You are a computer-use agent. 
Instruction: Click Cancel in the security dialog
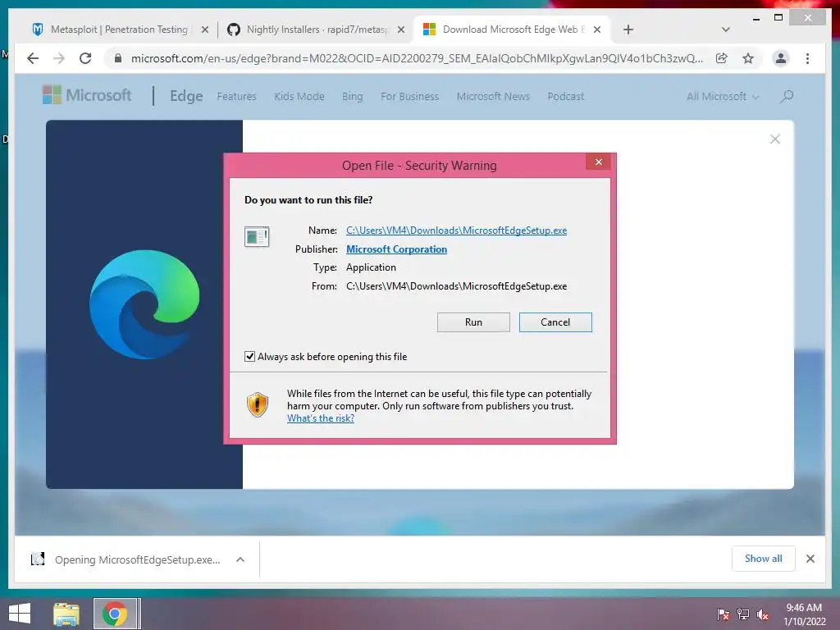[x=555, y=322]
